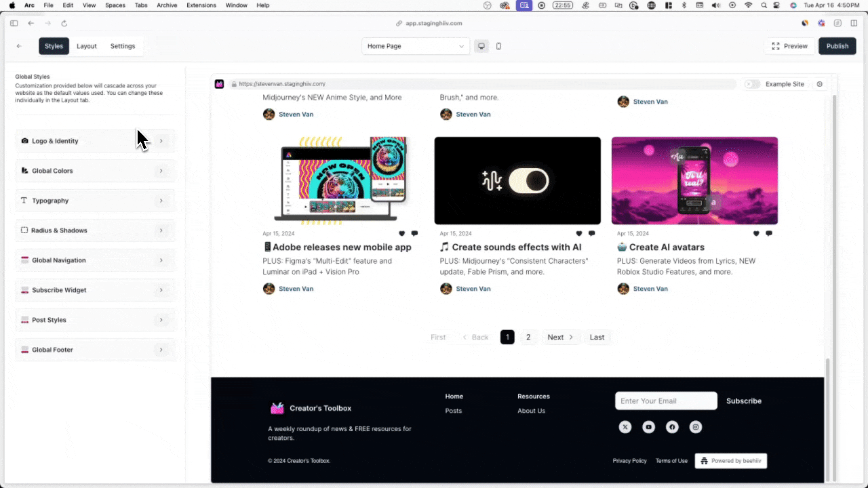Viewport: 868px width, 488px height.
Task: Expand the Subscribe Widget section
Action: point(95,290)
